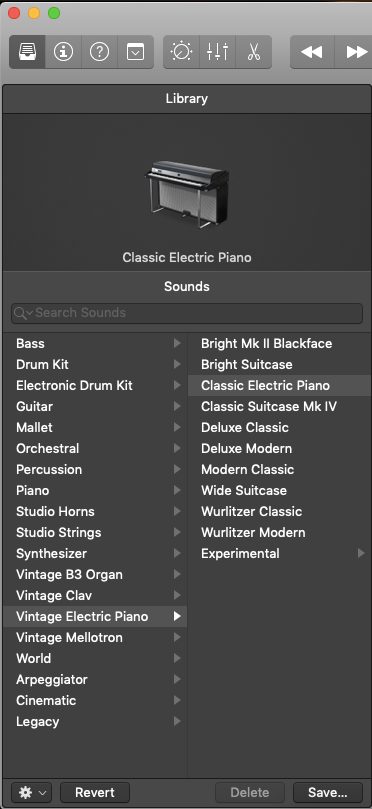Minimize window with yellow button

pos(34,13)
